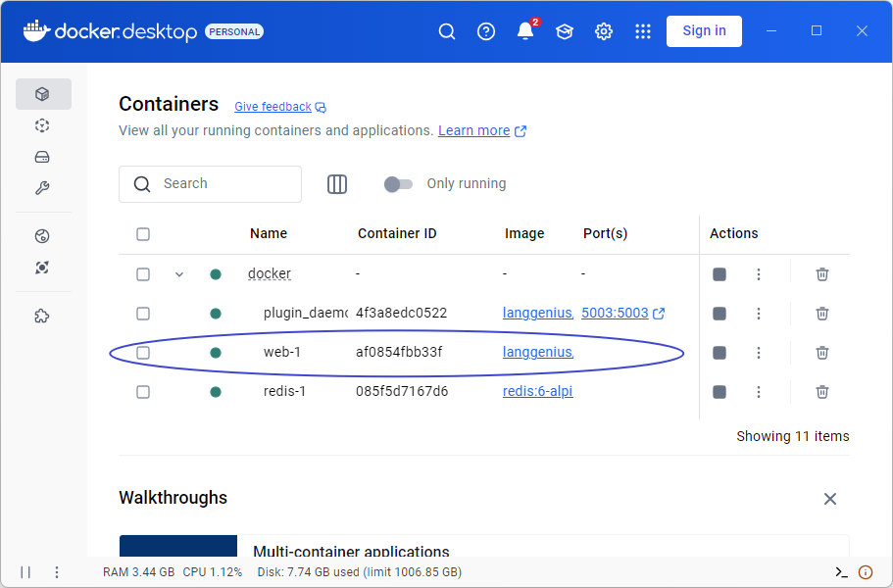Click the RAM 3.44 GB status entry
The image size is (893, 588).
coord(138,572)
